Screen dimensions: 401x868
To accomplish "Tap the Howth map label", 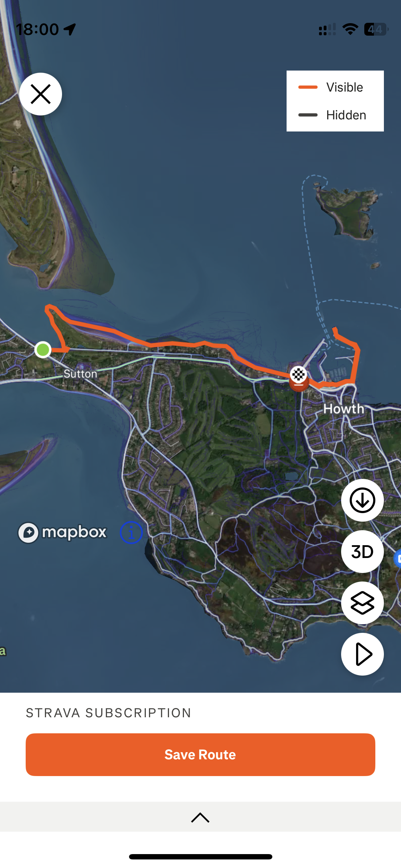I will [344, 409].
